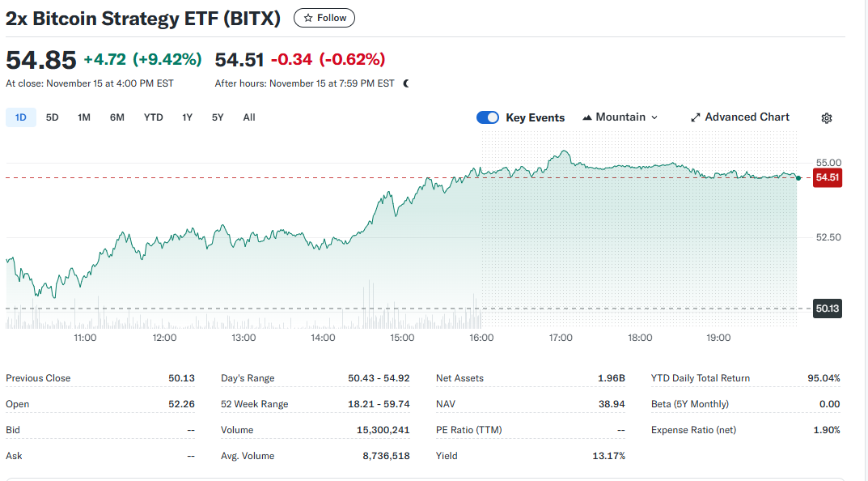Viewport: 868px width, 481px height.
Task: Select the YTD time range
Action: 154,117
